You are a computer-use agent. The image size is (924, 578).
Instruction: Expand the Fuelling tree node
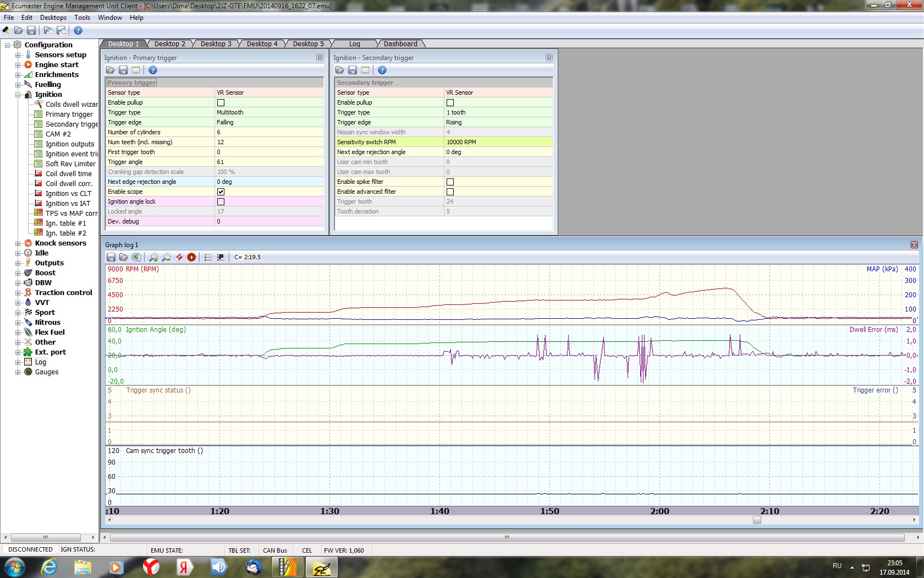coord(18,85)
